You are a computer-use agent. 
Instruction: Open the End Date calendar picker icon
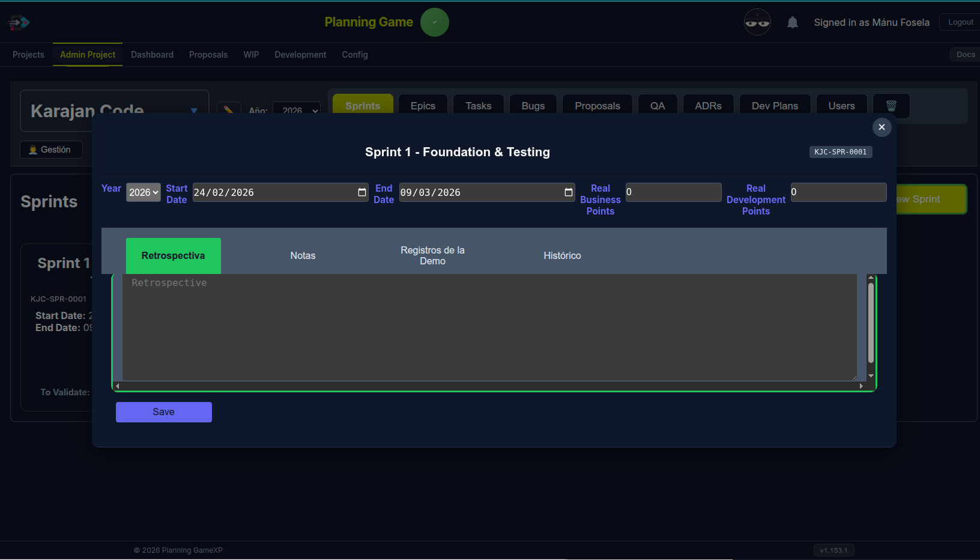[x=568, y=192]
